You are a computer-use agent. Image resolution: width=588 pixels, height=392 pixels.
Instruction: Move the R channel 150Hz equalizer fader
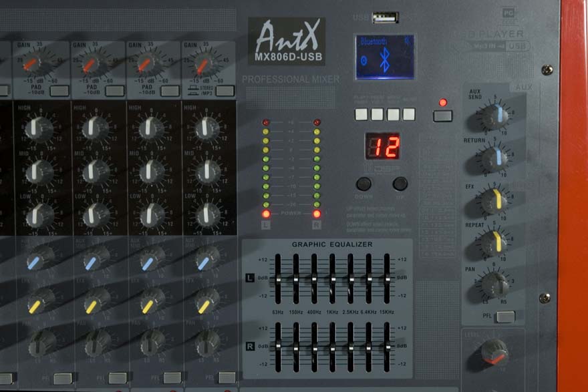296,349
